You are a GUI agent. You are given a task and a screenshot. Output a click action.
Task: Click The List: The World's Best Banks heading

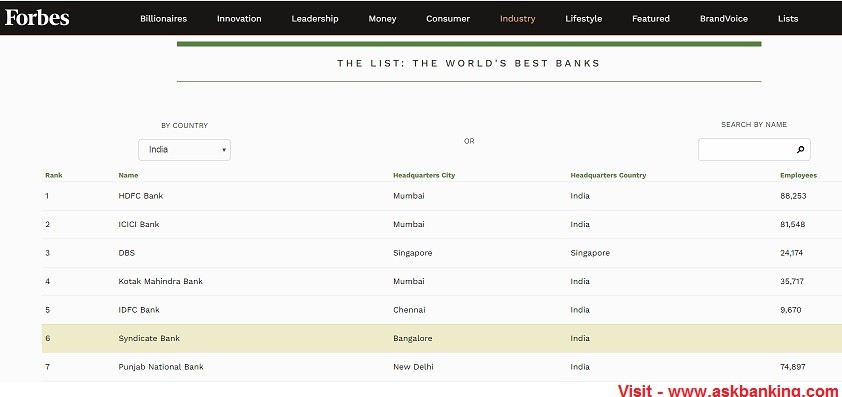click(x=469, y=63)
